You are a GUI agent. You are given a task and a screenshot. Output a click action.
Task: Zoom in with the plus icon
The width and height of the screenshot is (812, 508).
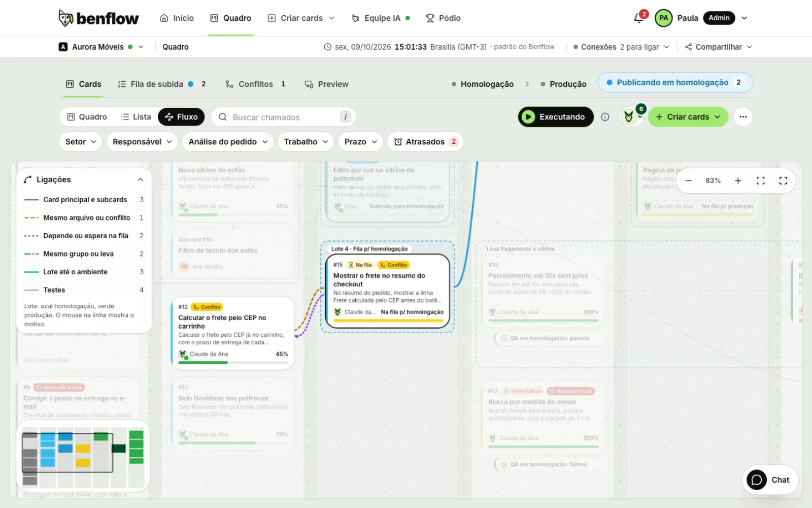[x=738, y=180]
